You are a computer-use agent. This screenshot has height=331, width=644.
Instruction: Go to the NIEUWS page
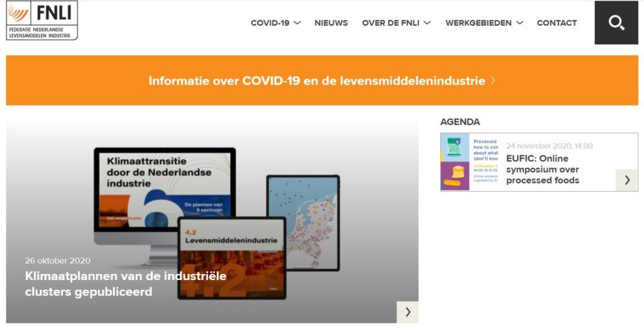point(331,23)
